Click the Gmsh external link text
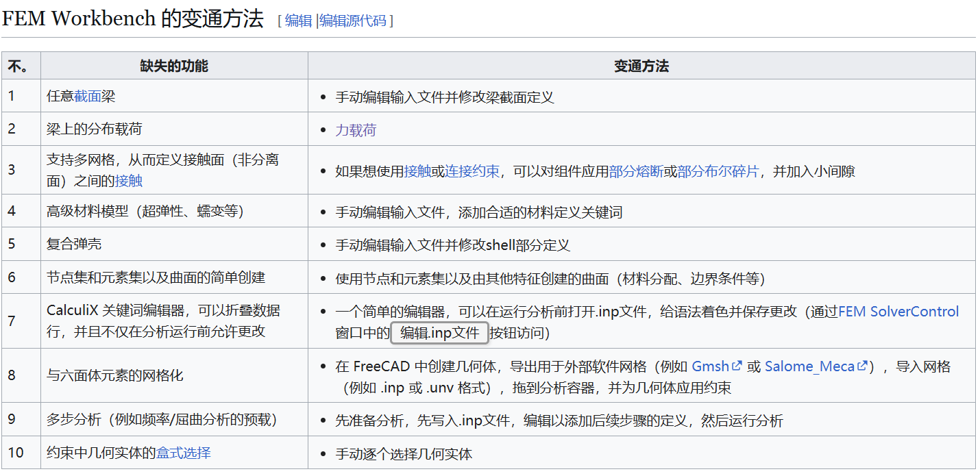Screen dimensions: 980x476 [x=711, y=366]
